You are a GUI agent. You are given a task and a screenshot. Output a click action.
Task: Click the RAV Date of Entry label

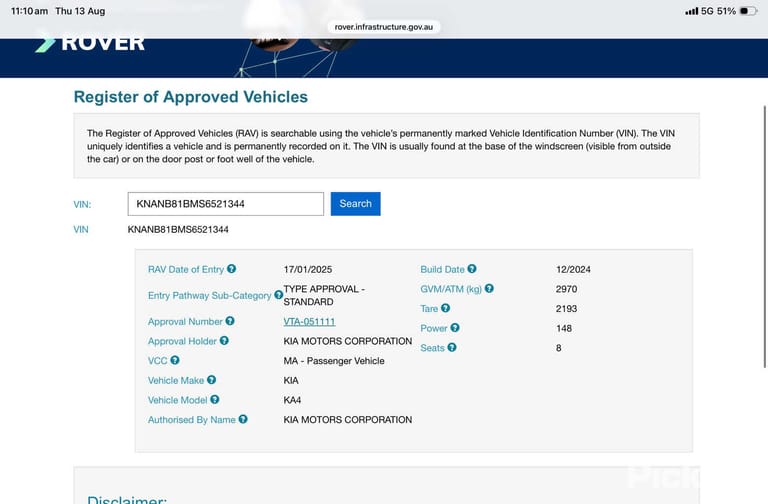(x=186, y=269)
